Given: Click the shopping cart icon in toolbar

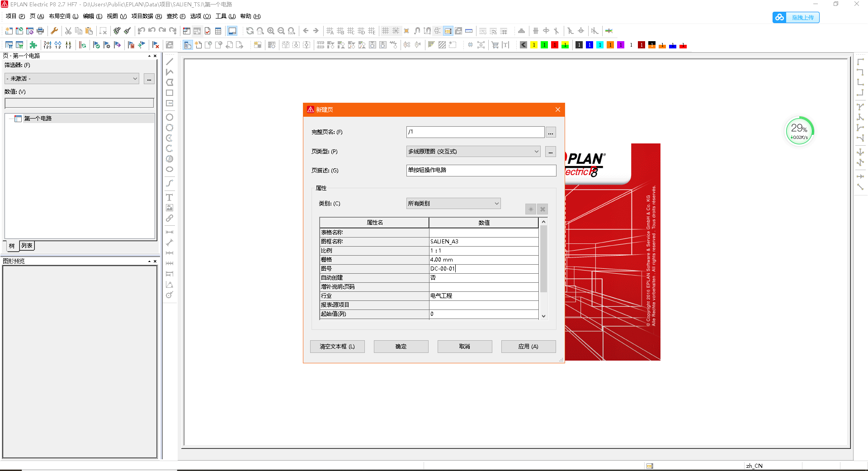Looking at the screenshot, I should click(495, 45).
